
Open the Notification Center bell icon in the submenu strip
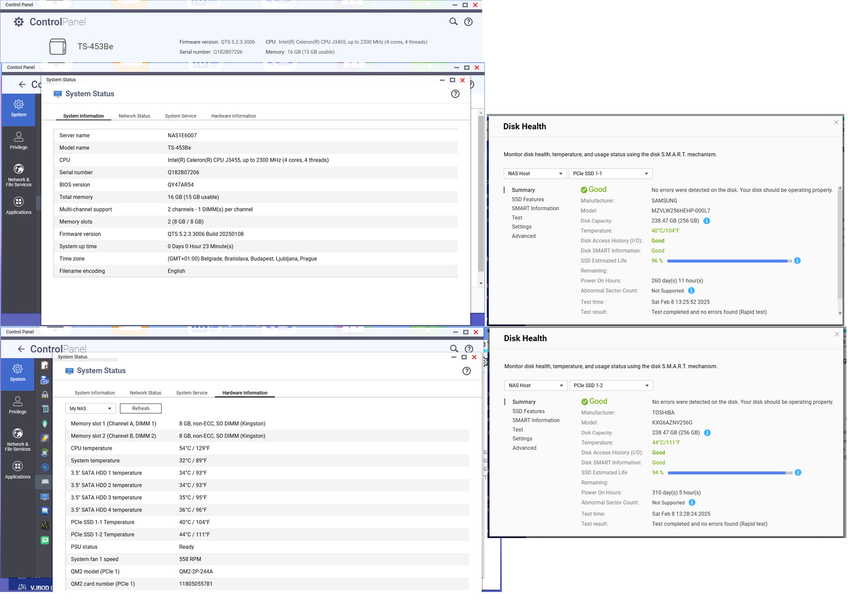[x=45, y=438]
